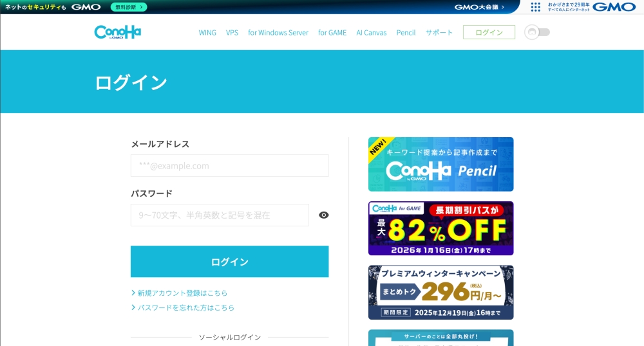Image resolution: width=644 pixels, height=346 pixels.
Task: Click the GMO logo at top left
Action: point(86,7)
